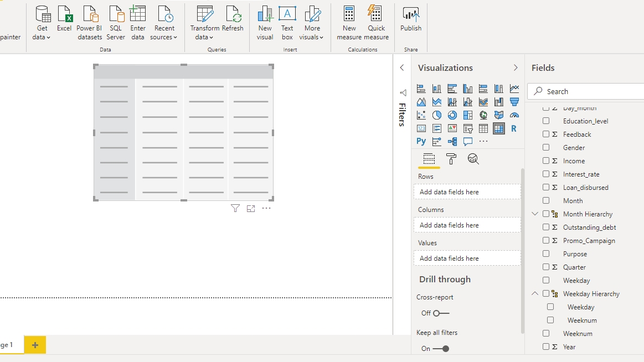Choose the Slicer visualization
The width and height of the screenshot is (644, 362).
[468, 128]
